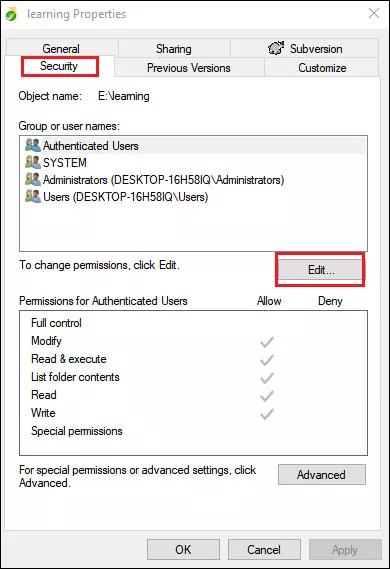Switch to the Customize tab

322,67
